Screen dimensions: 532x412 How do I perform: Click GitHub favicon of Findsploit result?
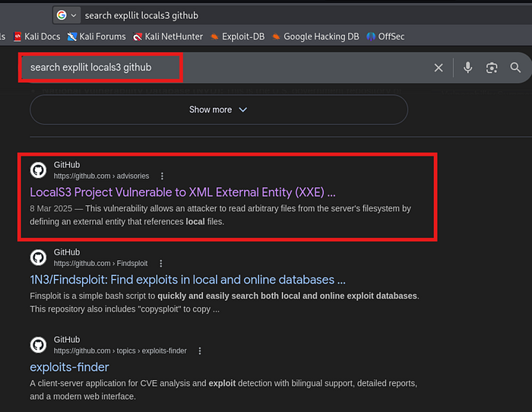tap(38, 258)
